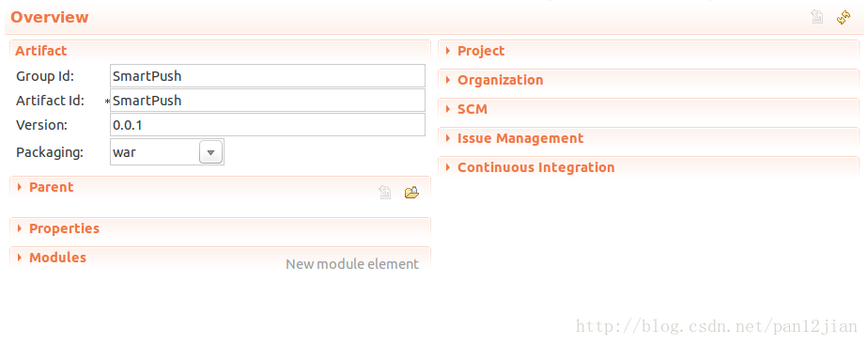The image size is (868, 345).
Task: Click the Artifact Id text field
Action: [268, 101]
